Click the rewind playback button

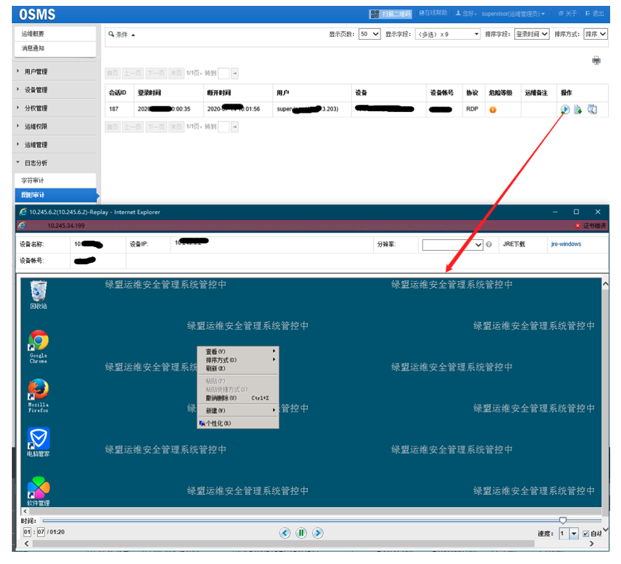[285, 533]
